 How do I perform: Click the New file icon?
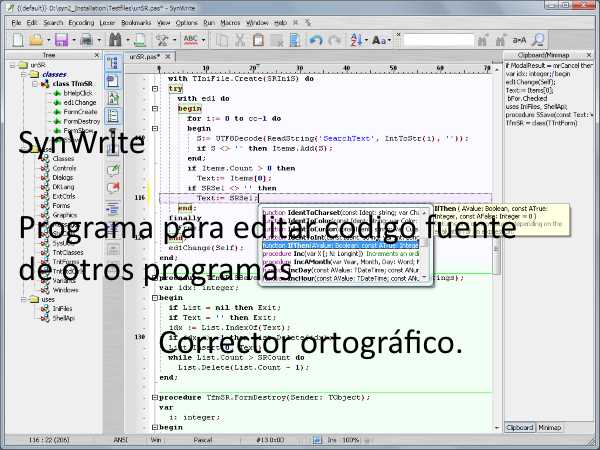tap(18, 40)
